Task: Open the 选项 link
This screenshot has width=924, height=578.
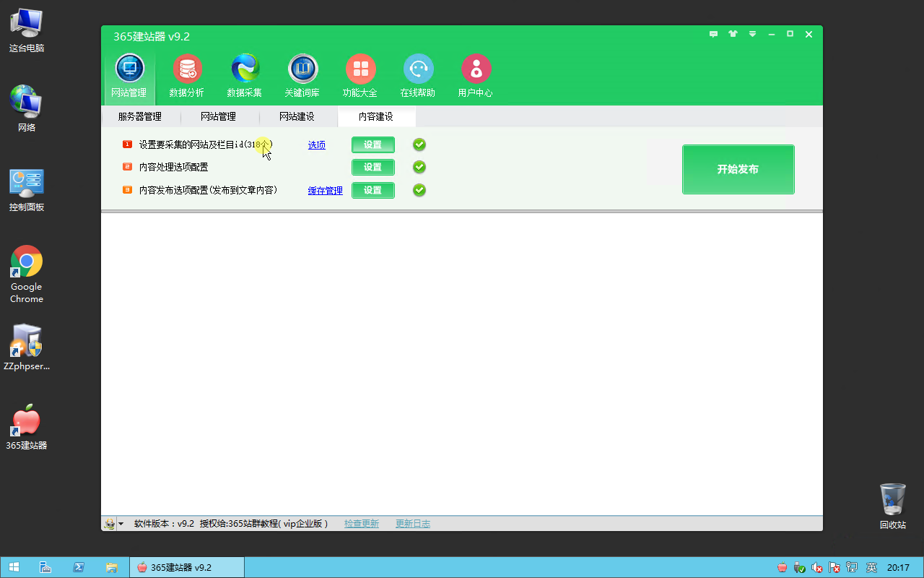Action: click(317, 144)
